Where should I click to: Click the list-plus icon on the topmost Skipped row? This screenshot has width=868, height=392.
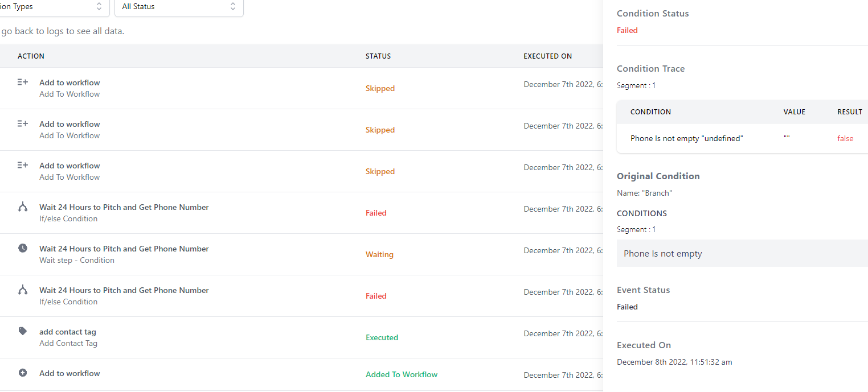coord(23,82)
